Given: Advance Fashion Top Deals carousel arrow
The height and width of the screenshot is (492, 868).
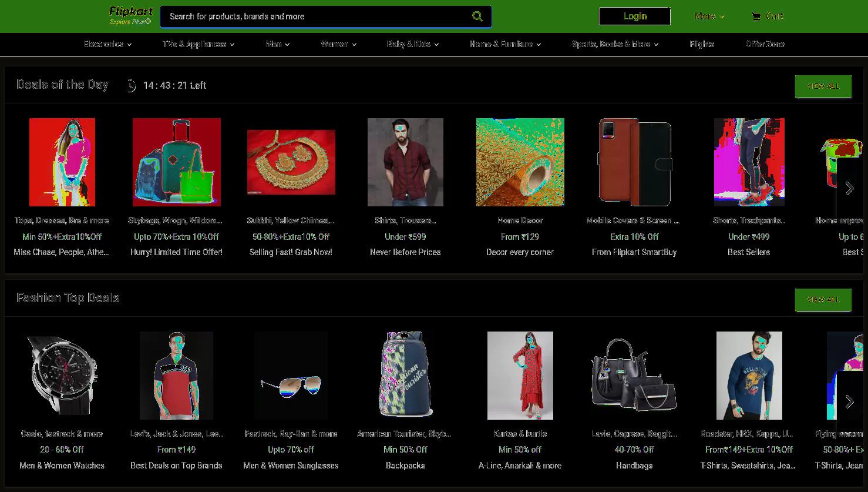Looking at the screenshot, I should pyautogui.click(x=849, y=401).
